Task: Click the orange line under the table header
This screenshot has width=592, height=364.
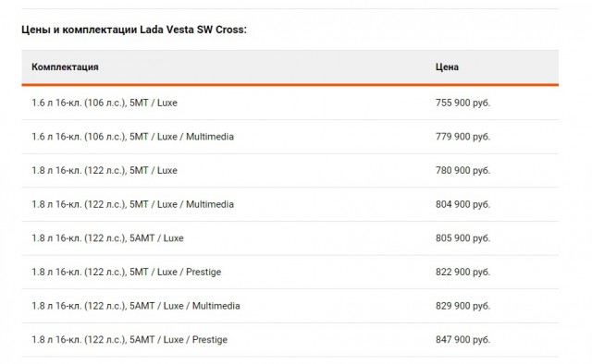Action: tap(290, 85)
